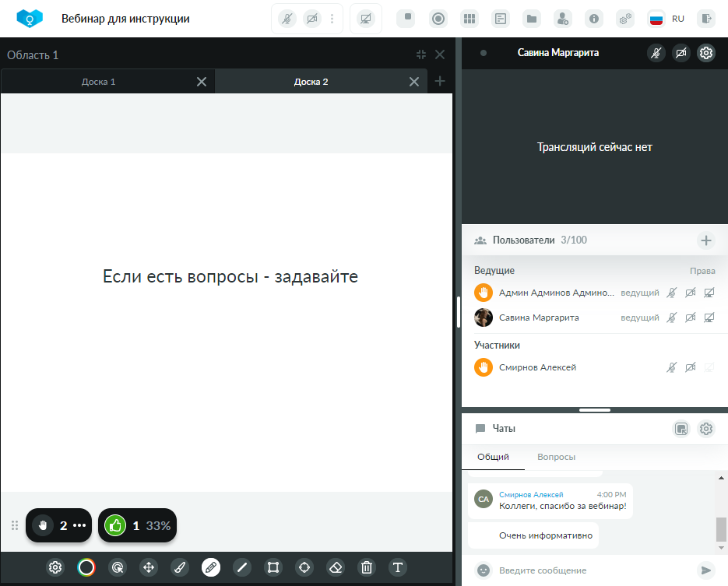Toggle Смирнов Алексей camera permission
This screenshot has height=586, width=728.
click(691, 367)
